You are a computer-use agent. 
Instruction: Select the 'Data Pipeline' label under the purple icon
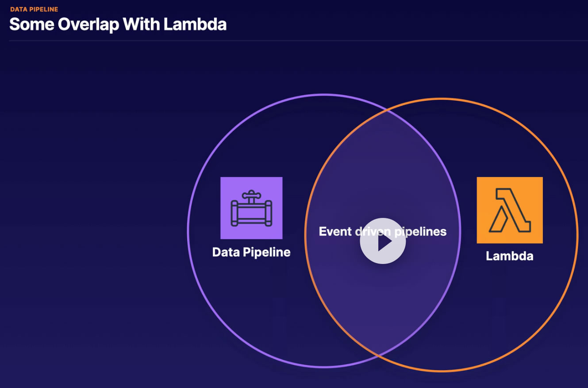point(251,252)
